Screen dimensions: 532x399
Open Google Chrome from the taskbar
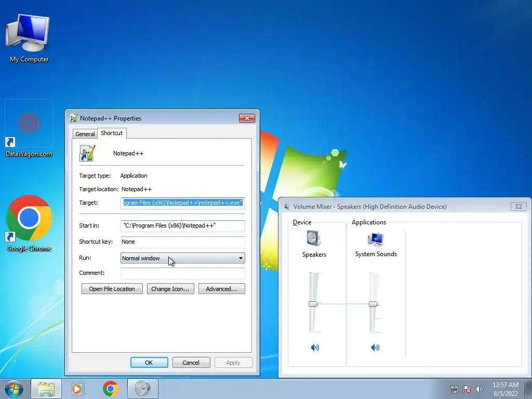pos(110,389)
